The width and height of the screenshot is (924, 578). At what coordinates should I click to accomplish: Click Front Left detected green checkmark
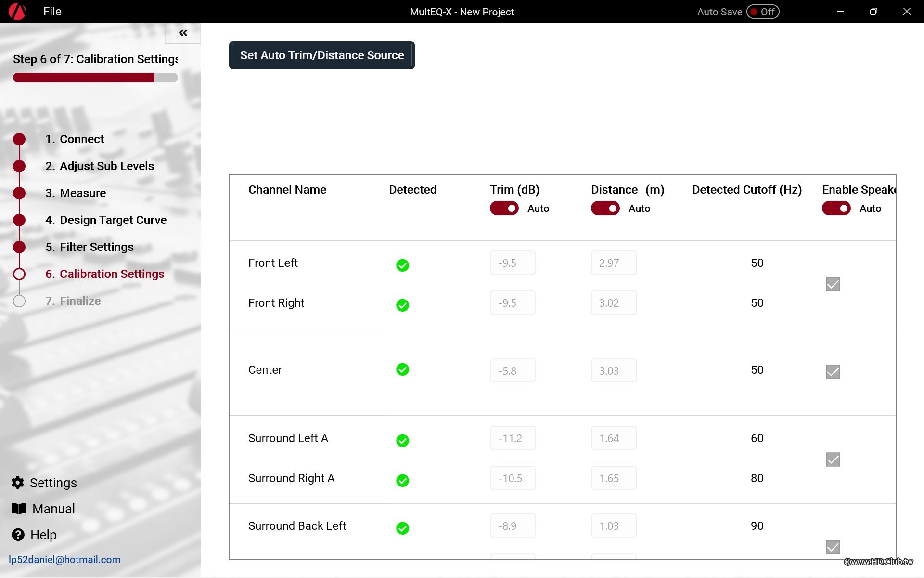[x=402, y=265]
